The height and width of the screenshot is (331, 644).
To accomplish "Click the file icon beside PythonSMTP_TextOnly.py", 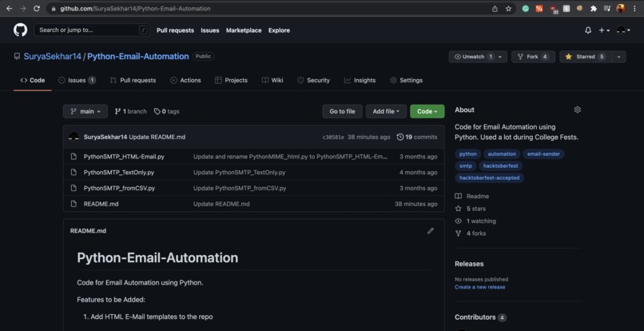I will point(74,172).
